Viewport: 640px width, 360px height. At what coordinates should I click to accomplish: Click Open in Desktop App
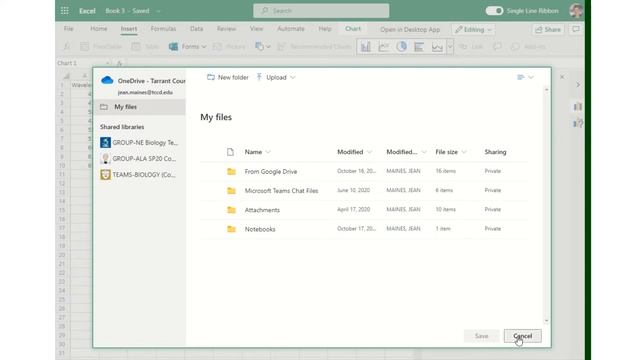tap(410, 29)
